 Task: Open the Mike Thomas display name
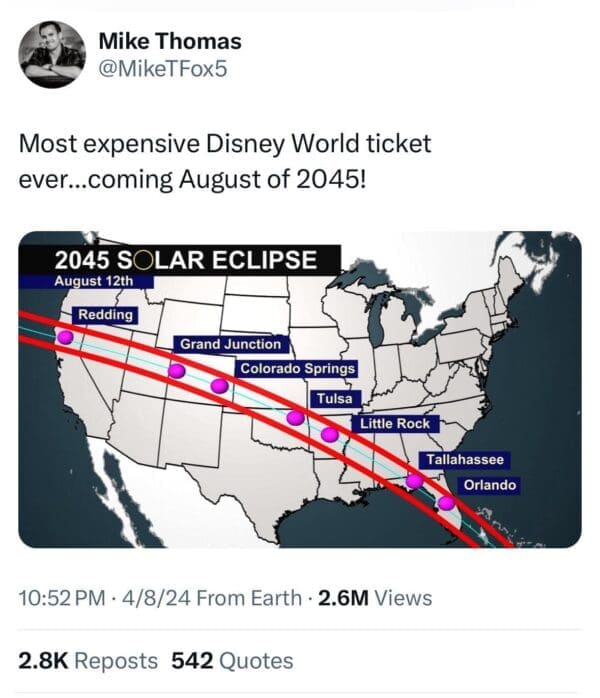click(x=170, y=41)
